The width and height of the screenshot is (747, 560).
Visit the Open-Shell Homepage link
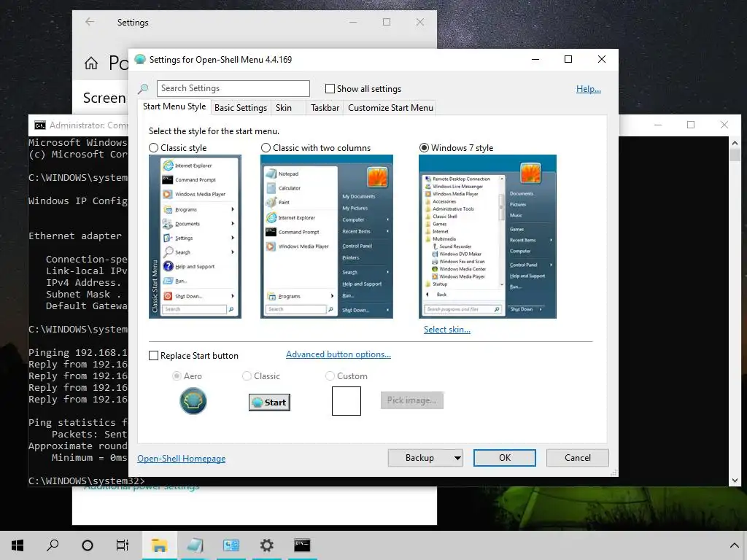click(x=182, y=459)
